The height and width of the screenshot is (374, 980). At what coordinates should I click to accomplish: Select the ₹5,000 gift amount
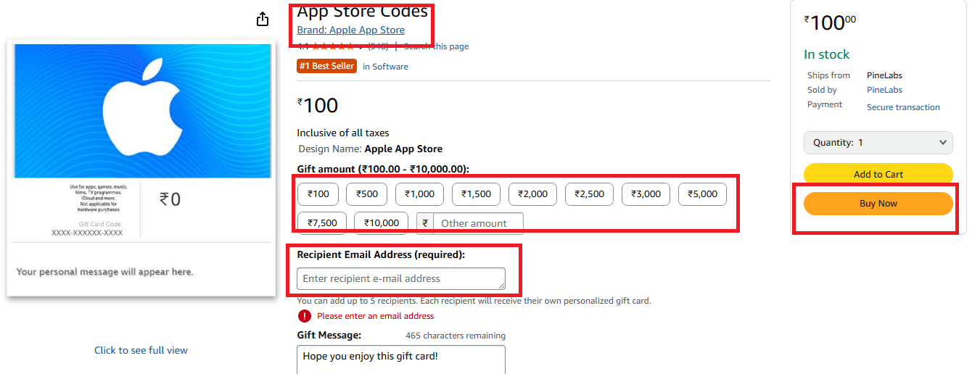[703, 194]
